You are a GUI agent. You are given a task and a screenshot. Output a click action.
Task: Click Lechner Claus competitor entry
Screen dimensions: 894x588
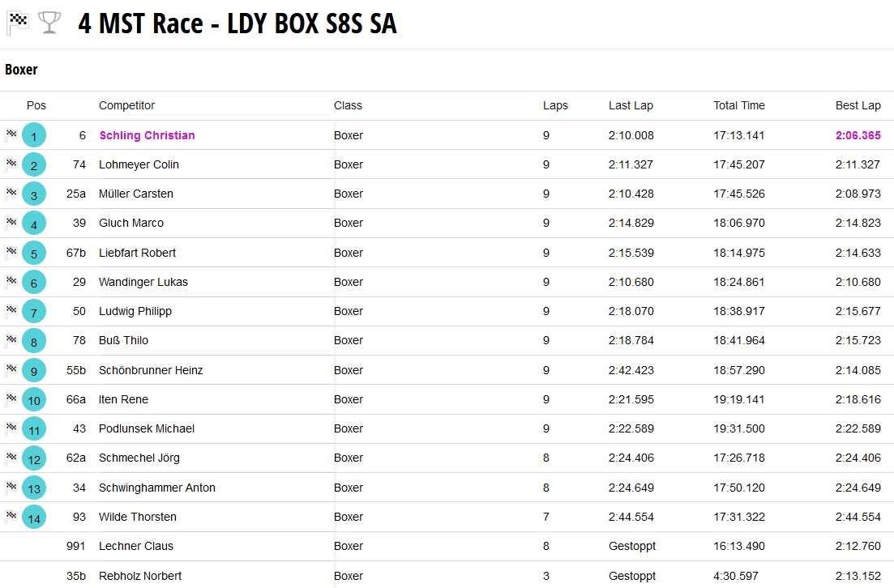tap(135, 546)
